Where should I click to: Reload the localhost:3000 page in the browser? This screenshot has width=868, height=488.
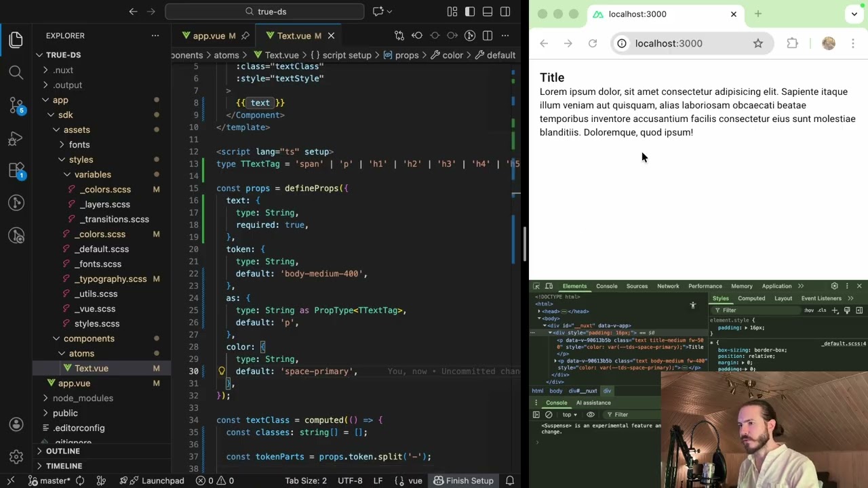point(593,43)
